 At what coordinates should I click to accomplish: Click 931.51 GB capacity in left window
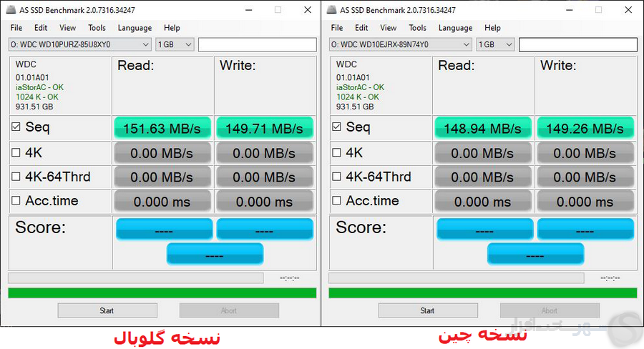(34, 107)
